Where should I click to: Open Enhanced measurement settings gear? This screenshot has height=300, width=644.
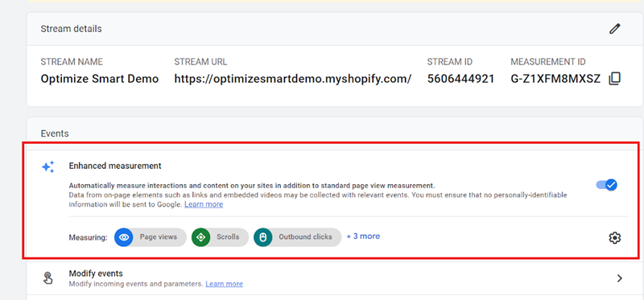coord(614,237)
